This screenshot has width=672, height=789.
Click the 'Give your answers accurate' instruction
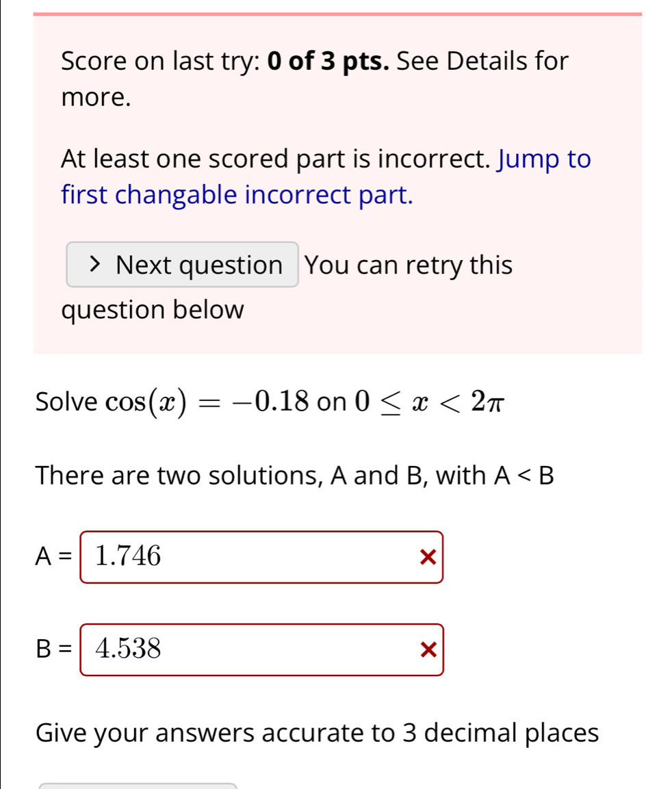tap(318, 733)
